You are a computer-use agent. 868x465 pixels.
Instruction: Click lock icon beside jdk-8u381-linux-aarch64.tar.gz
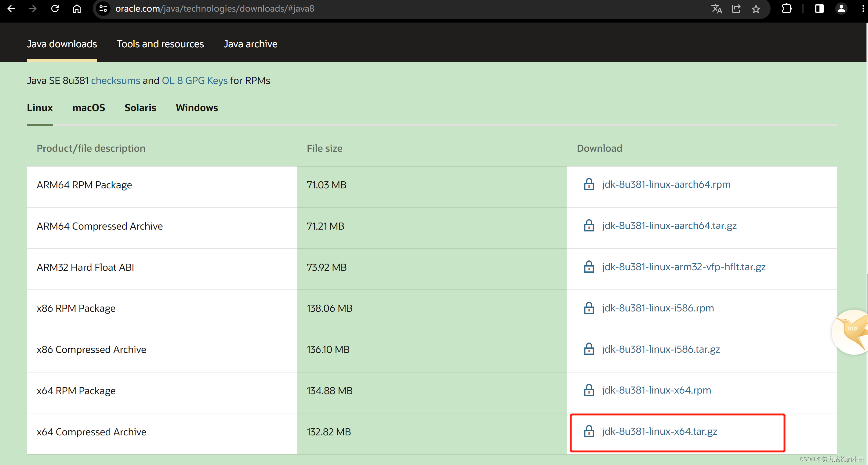click(589, 225)
